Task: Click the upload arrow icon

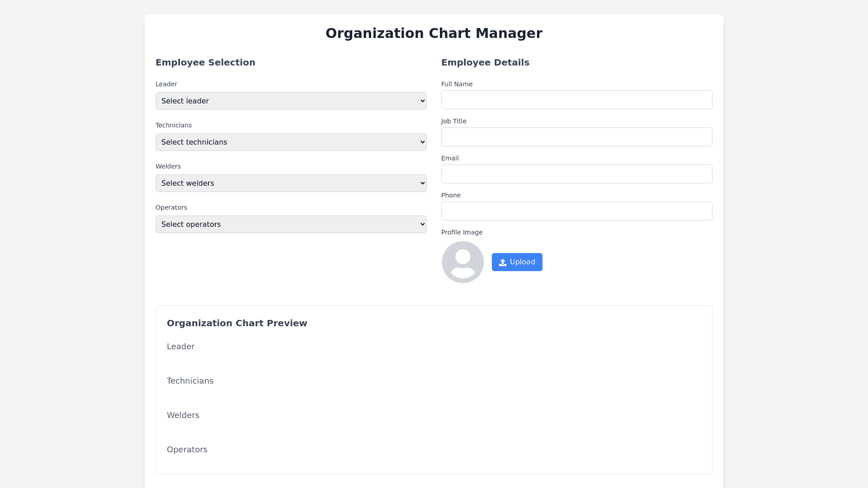Action: [x=502, y=263]
